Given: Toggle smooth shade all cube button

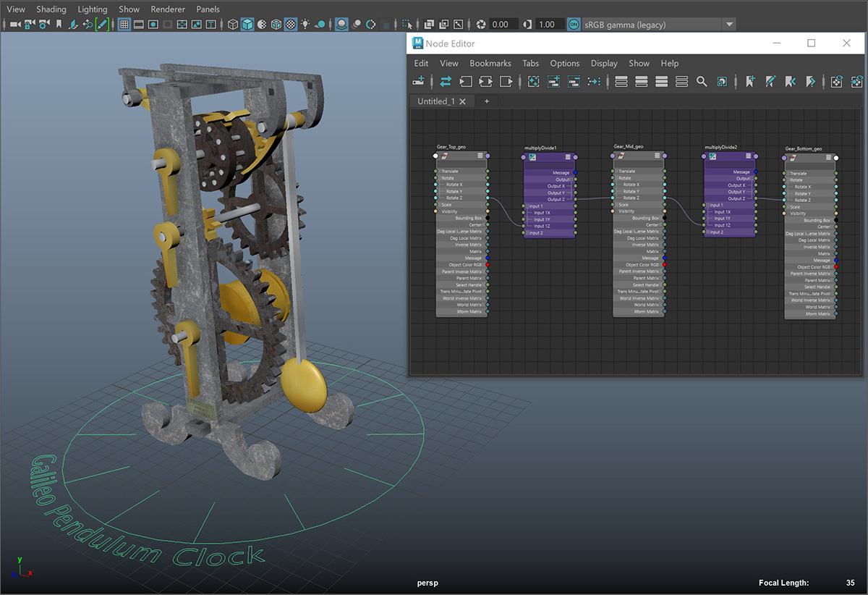Looking at the screenshot, I should 247,25.
